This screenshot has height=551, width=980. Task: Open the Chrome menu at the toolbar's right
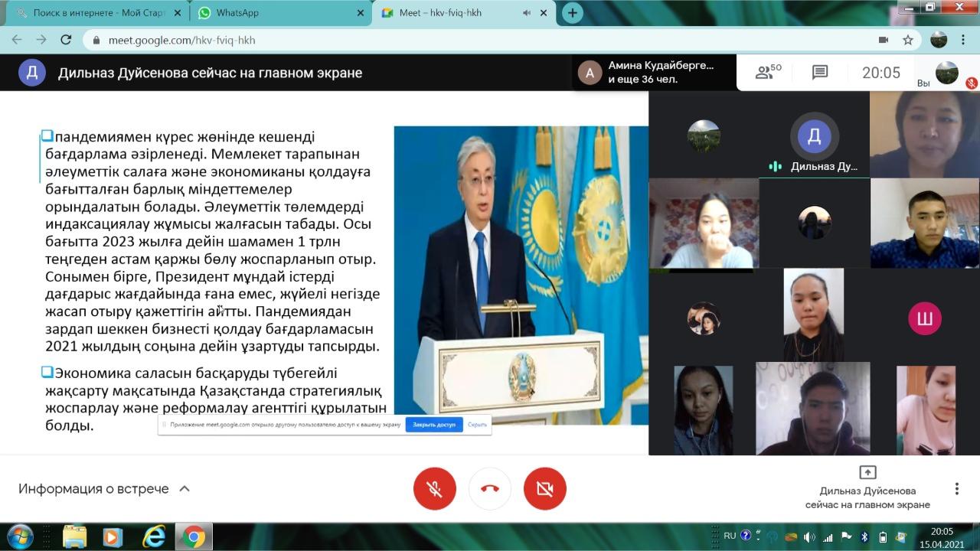964,40
